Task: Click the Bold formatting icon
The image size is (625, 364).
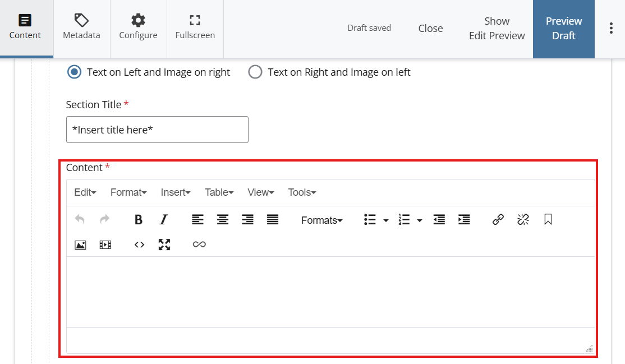Action: click(139, 220)
